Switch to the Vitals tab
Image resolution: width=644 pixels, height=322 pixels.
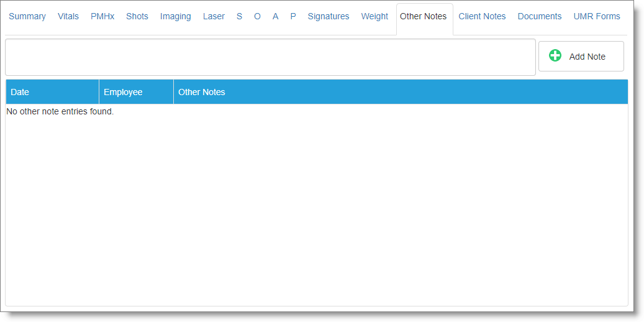tap(68, 16)
